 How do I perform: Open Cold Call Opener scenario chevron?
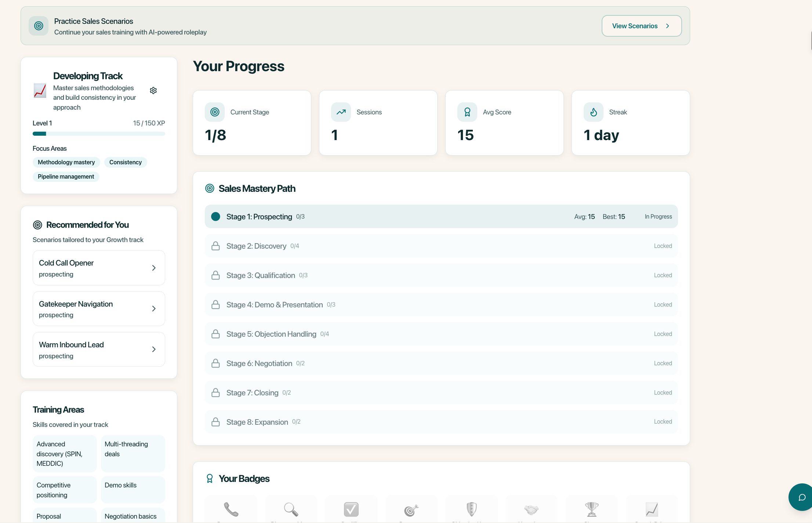[x=154, y=268]
